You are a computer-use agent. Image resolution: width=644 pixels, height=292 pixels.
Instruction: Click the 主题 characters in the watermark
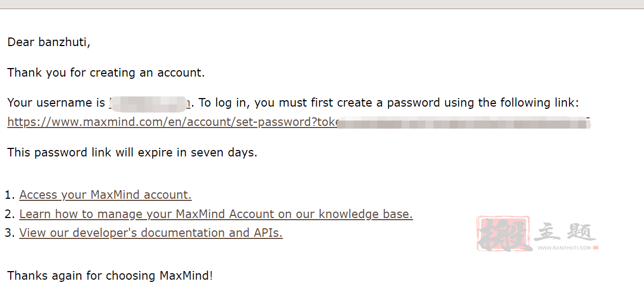pyautogui.click(x=564, y=232)
